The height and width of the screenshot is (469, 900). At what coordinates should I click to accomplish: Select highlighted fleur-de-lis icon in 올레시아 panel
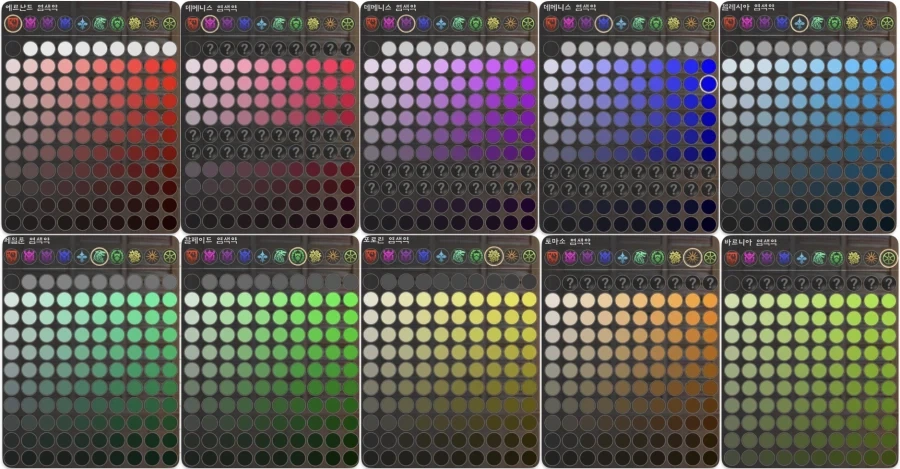799,24
